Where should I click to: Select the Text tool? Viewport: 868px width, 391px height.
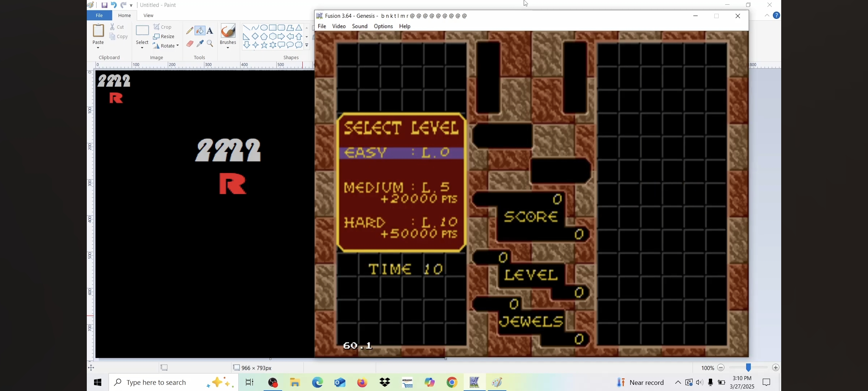pos(210,31)
